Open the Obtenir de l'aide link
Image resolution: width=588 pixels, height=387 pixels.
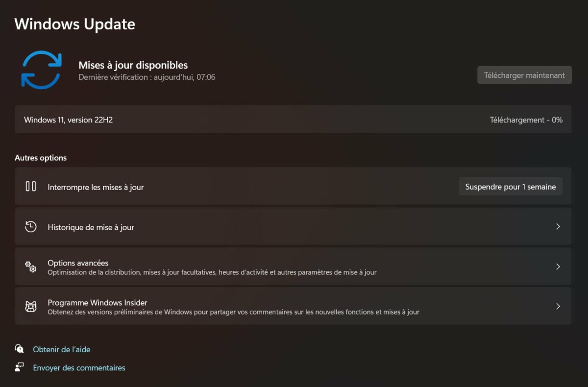[x=62, y=349]
